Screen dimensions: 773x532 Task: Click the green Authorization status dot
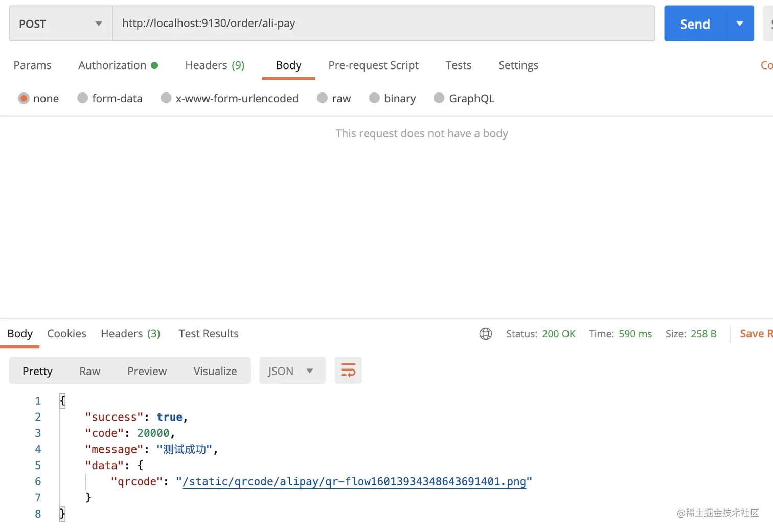pyautogui.click(x=154, y=65)
